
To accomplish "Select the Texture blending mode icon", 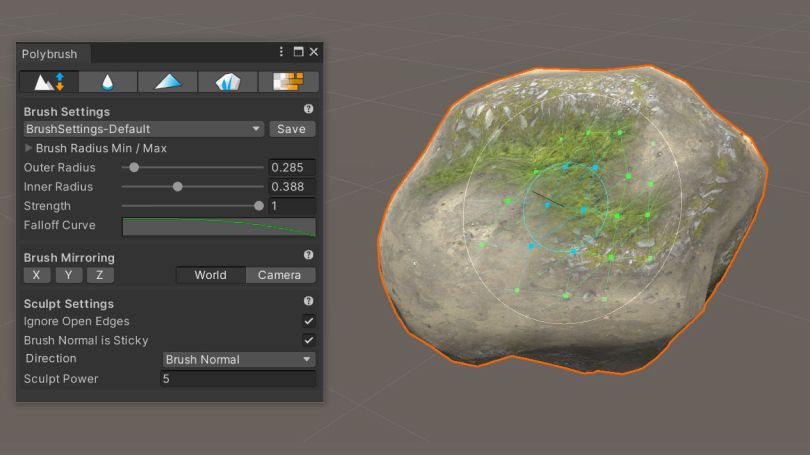I will coord(288,82).
